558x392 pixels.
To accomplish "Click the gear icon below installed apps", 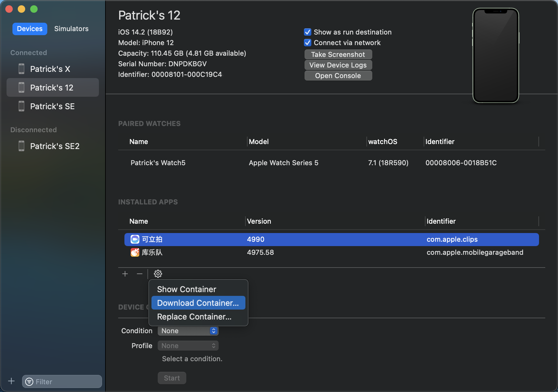I will pyautogui.click(x=158, y=274).
